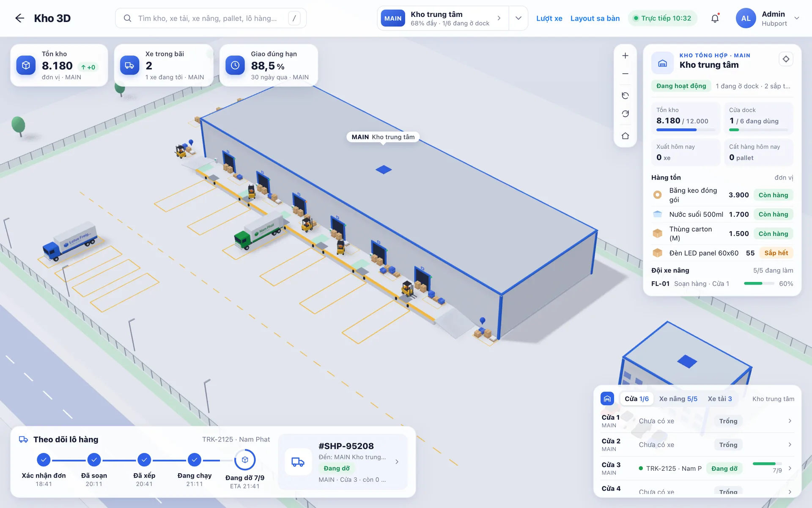The image size is (812, 508).
Task: Click the Tồn kho box icon
Action: pos(26,65)
